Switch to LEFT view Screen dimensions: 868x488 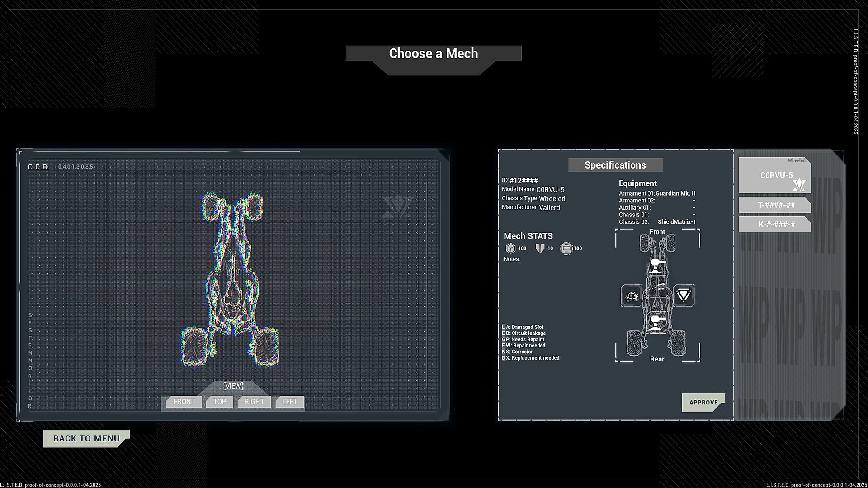(289, 402)
